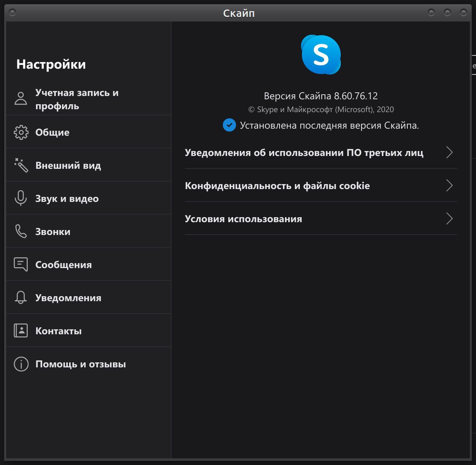Image resolution: width=476 pixels, height=465 pixels.
Task: Open the Уведомления settings section
Action: pos(89,297)
